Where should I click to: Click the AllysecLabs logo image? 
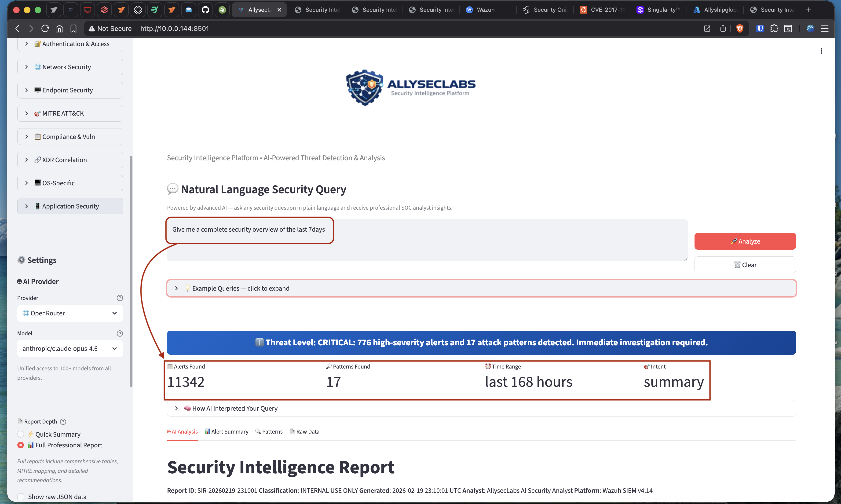[x=410, y=88]
